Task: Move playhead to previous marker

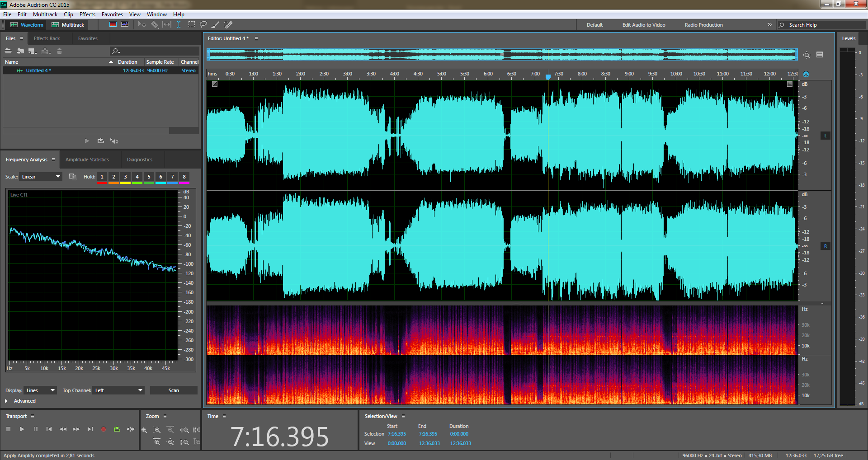Action: (49, 429)
